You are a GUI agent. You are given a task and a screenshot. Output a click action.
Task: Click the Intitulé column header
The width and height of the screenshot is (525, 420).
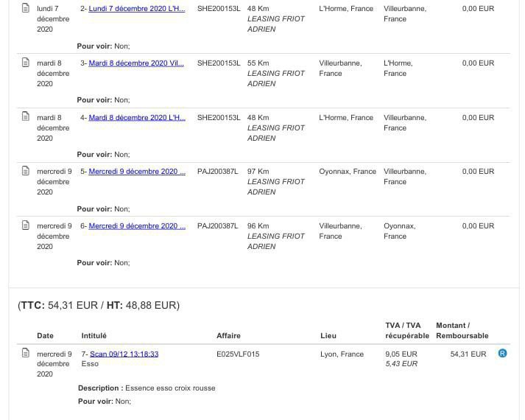click(94, 335)
